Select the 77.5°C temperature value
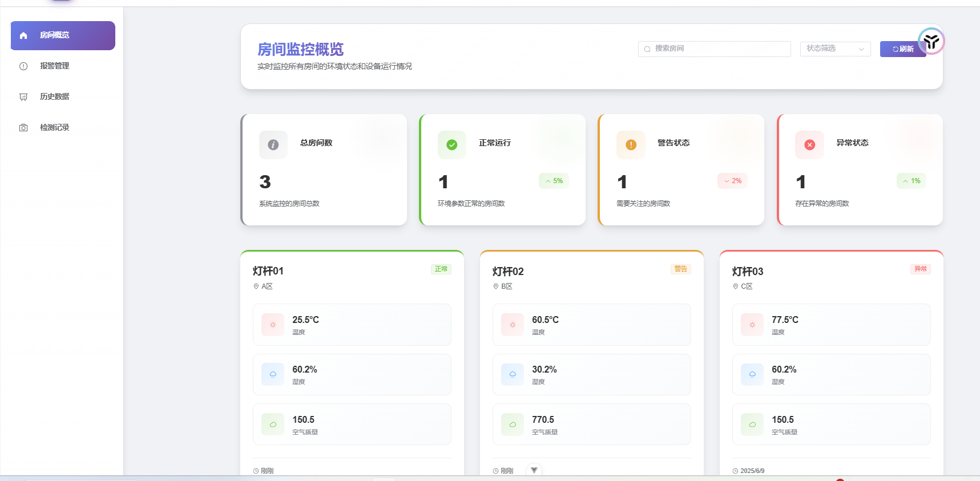 tap(785, 320)
